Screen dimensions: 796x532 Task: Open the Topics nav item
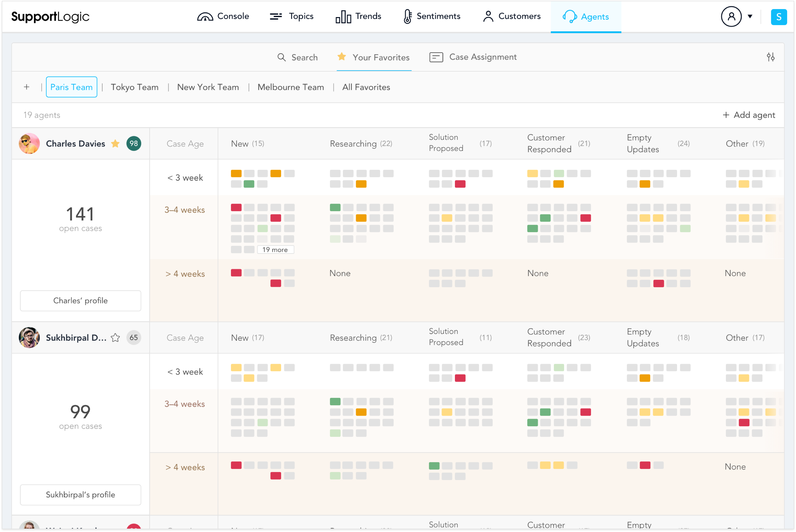pos(291,16)
